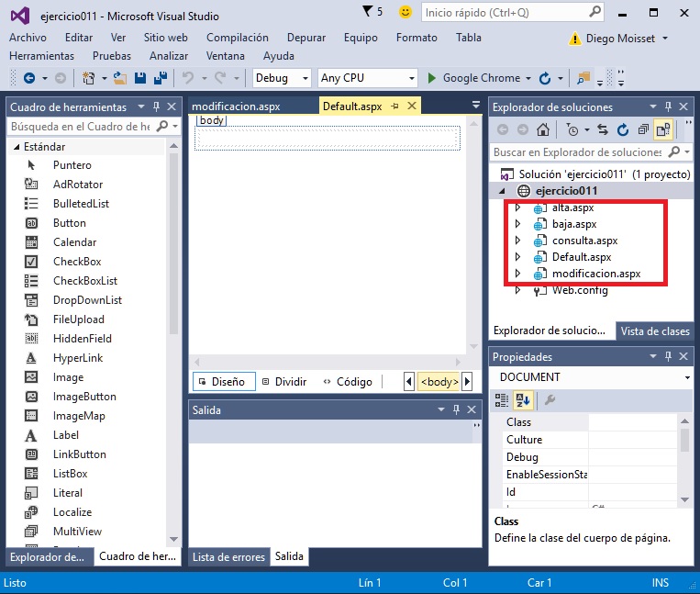Select the DropDownList control in toolbox
This screenshot has width=700, height=594.
(87, 300)
